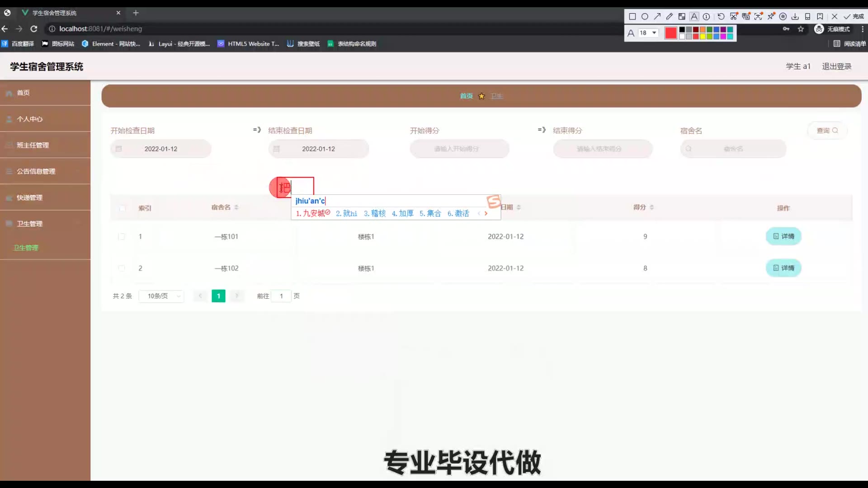Select the pencil drawing tool

click(670, 17)
